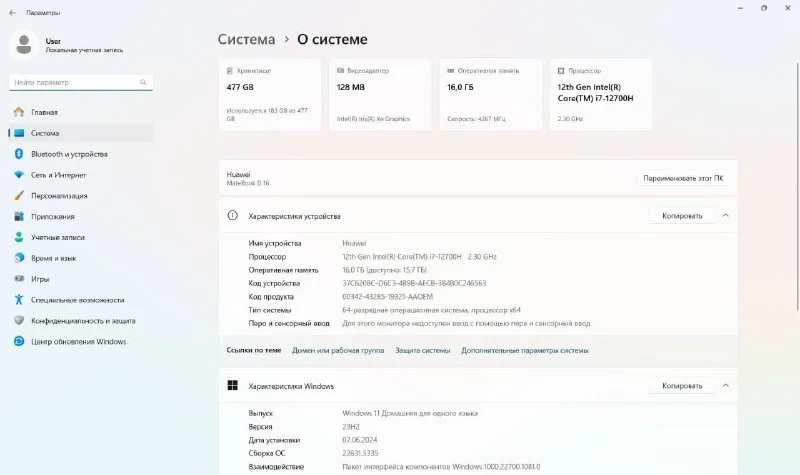Copy device specs with Копировать button

coord(682,215)
